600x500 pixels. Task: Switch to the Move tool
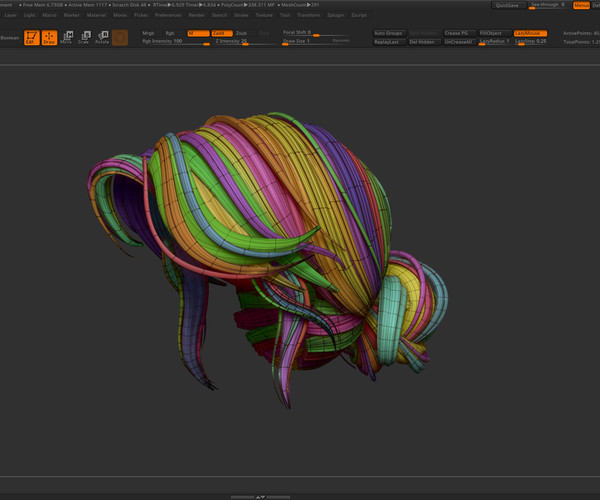pos(66,38)
